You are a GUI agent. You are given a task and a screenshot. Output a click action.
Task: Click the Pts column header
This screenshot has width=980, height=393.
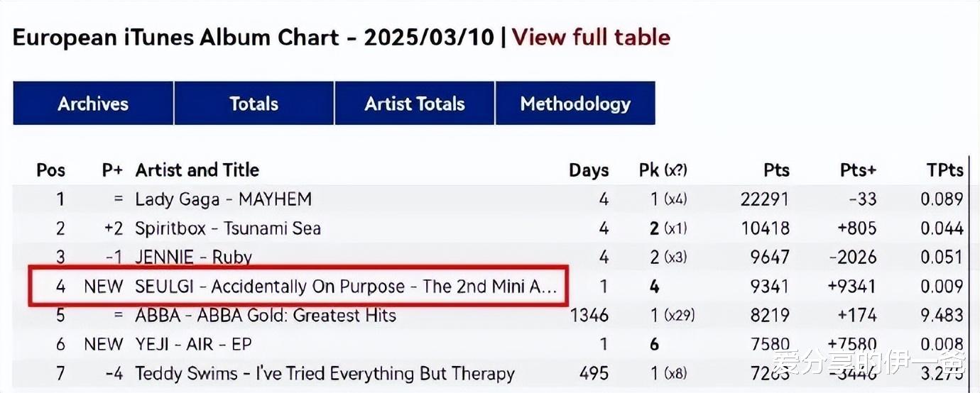776,170
